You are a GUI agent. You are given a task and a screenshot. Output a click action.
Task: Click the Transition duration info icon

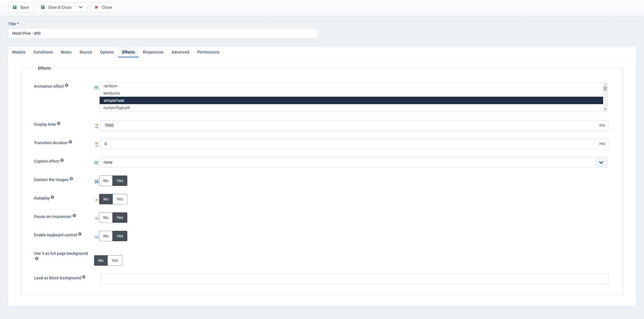[x=70, y=142]
